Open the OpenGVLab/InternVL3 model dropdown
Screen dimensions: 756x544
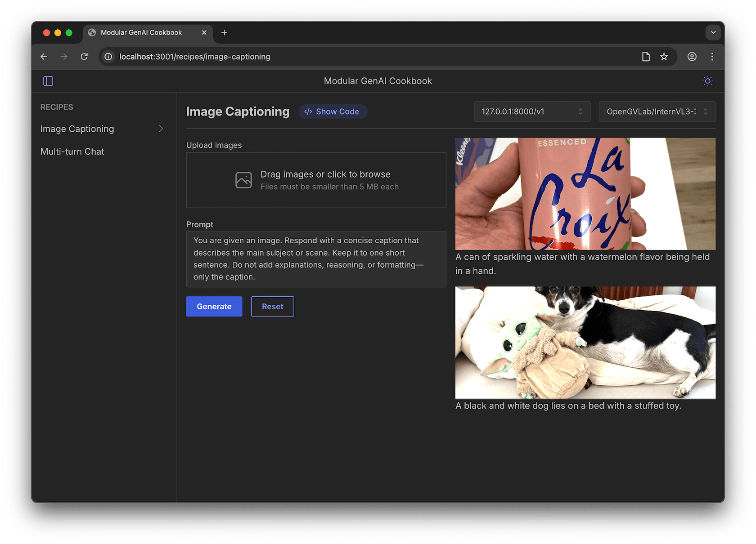click(x=657, y=111)
